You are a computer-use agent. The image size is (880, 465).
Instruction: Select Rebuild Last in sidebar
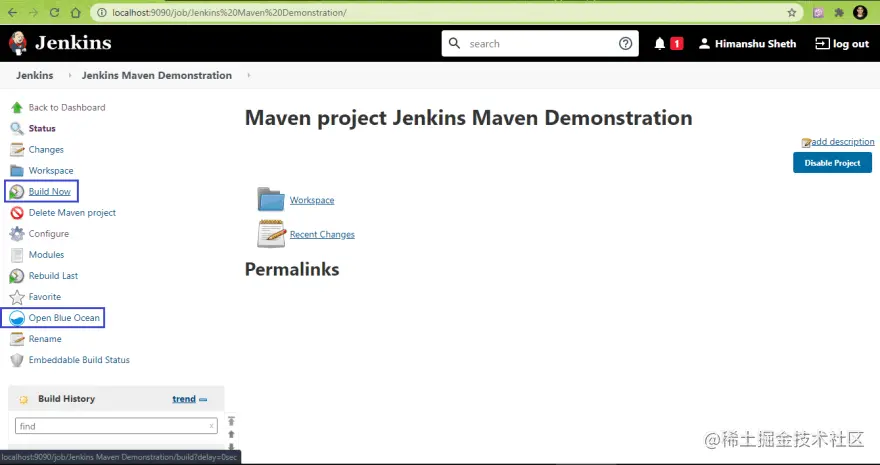[x=53, y=275]
